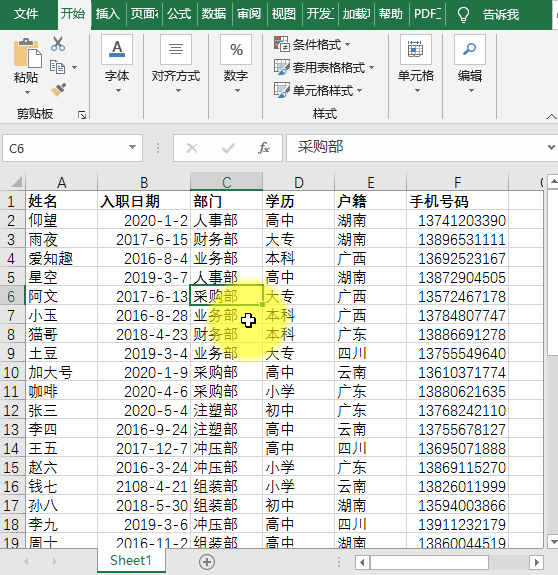This screenshot has width=558, height=575.
Task: Select row 10 header
Action: click(12, 373)
